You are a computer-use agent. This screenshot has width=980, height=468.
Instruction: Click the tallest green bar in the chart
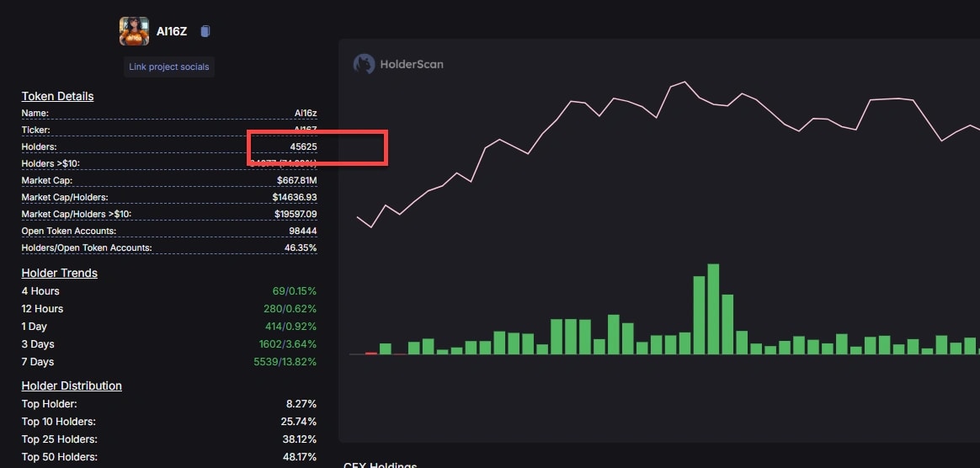713,309
